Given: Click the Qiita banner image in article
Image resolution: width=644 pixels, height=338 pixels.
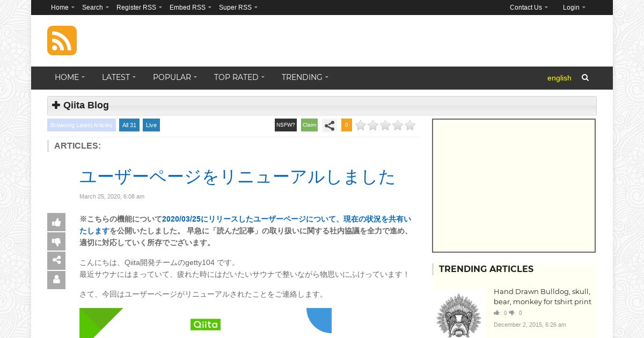Looking at the screenshot, I should (206, 323).
